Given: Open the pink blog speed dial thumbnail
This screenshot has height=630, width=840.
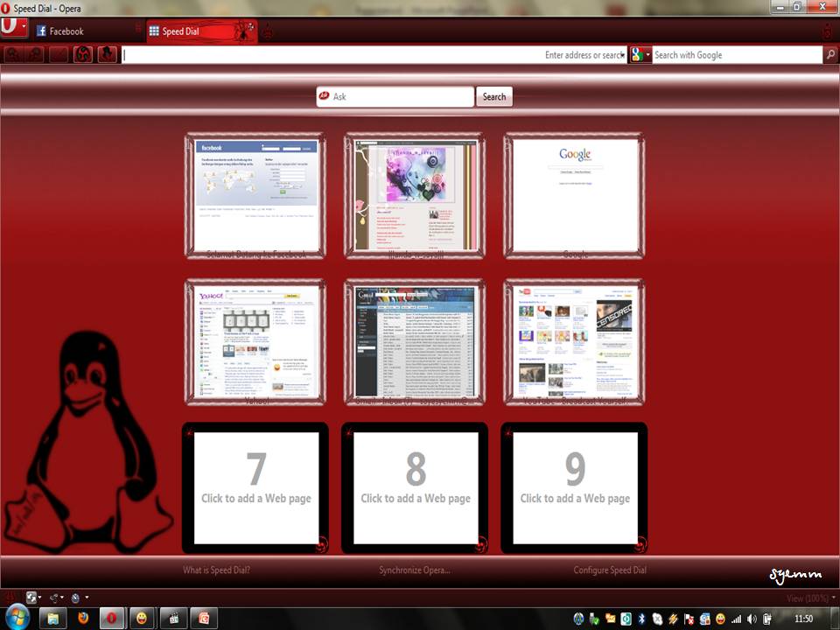Looking at the screenshot, I should pyautogui.click(x=415, y=196).
